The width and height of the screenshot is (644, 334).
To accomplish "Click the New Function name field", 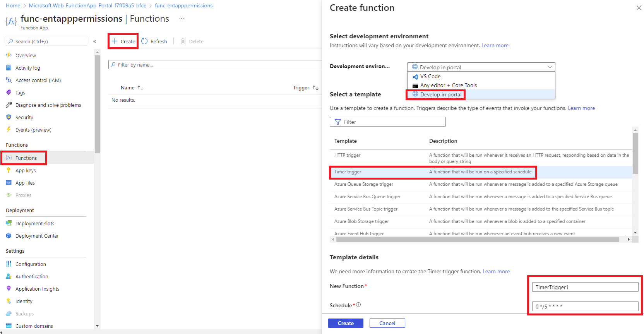I will 585,287.
